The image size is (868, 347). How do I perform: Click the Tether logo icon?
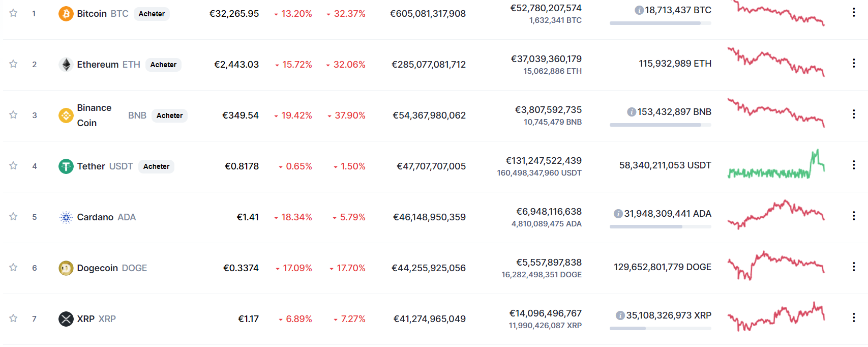tap(66, 166)
